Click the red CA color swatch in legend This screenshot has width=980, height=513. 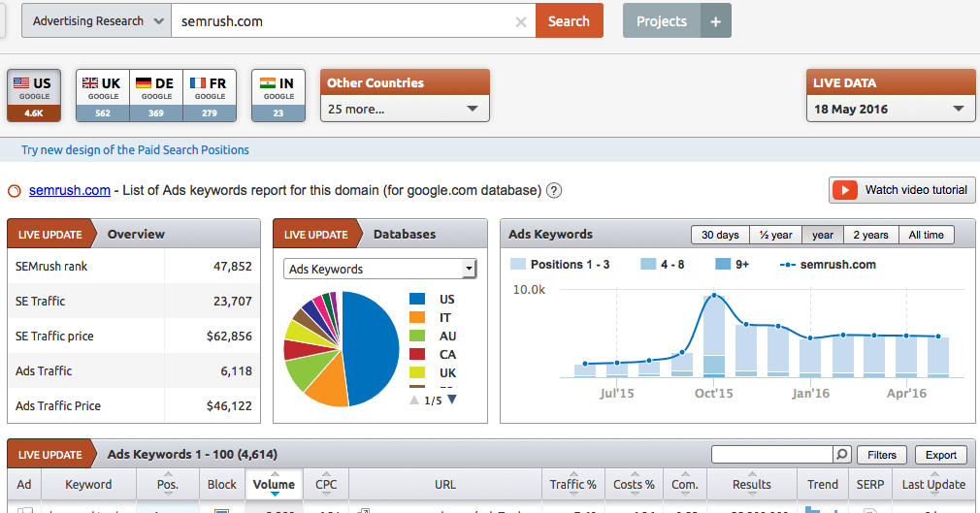417,354
